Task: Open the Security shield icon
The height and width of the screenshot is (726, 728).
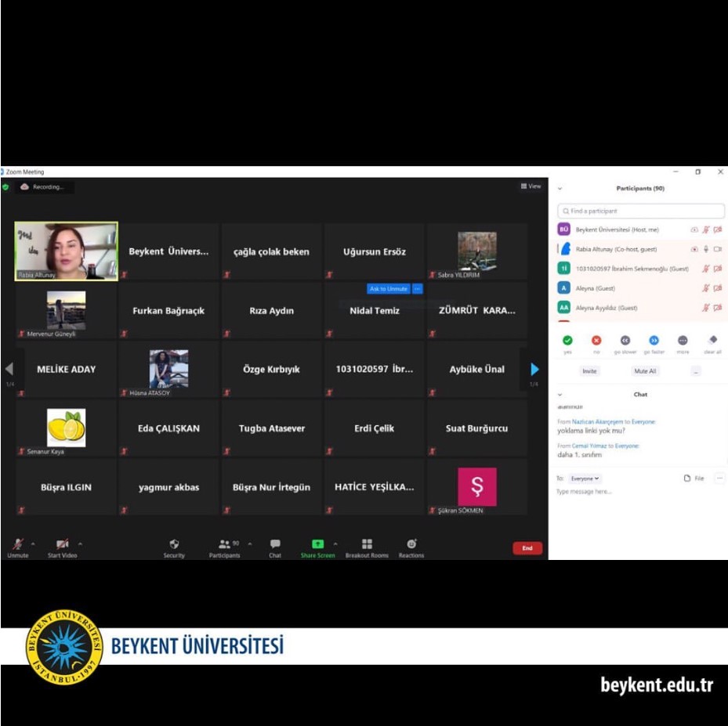Action: 174,544
